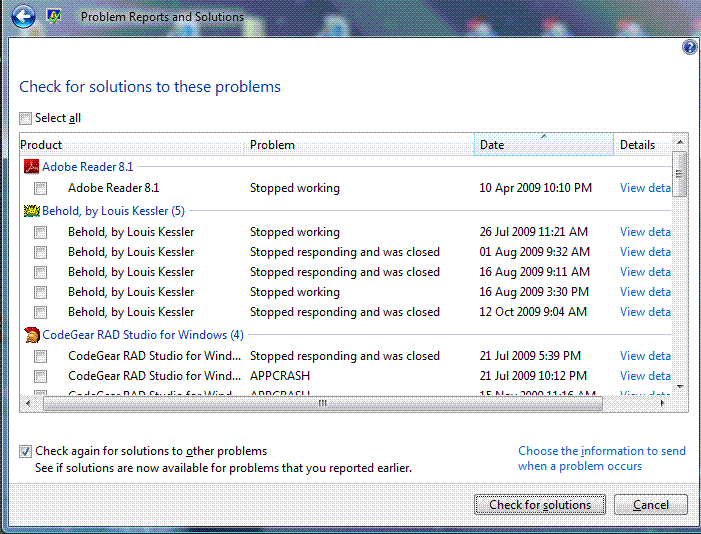701x534 pixels.
Task: Click the horizontal scrollbar left arrow
Action: click(x=28, y=403)
